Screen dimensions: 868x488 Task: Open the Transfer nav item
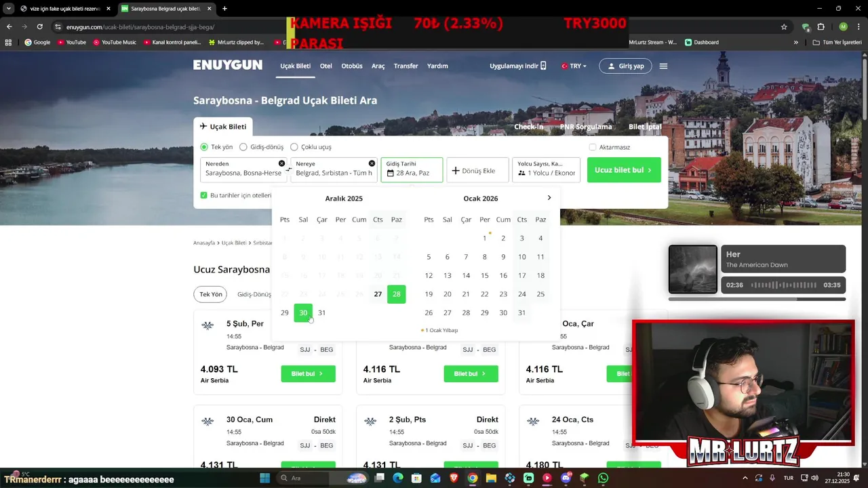406,66
